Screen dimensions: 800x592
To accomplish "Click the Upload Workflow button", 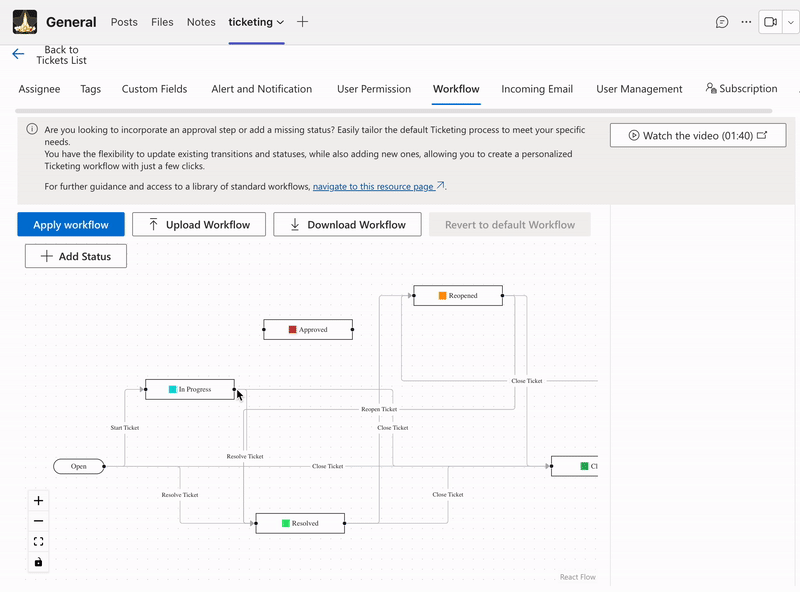I will point(199,225).
